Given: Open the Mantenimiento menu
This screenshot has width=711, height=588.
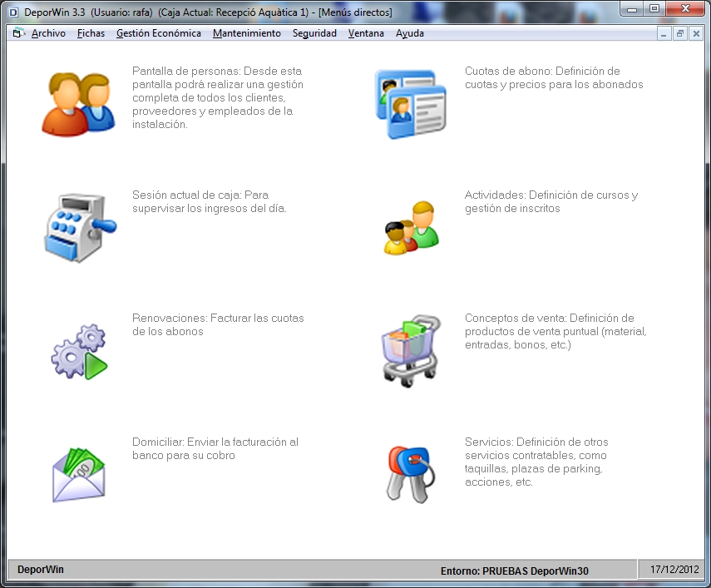Looking at the screenshot, I should [247, 33].
